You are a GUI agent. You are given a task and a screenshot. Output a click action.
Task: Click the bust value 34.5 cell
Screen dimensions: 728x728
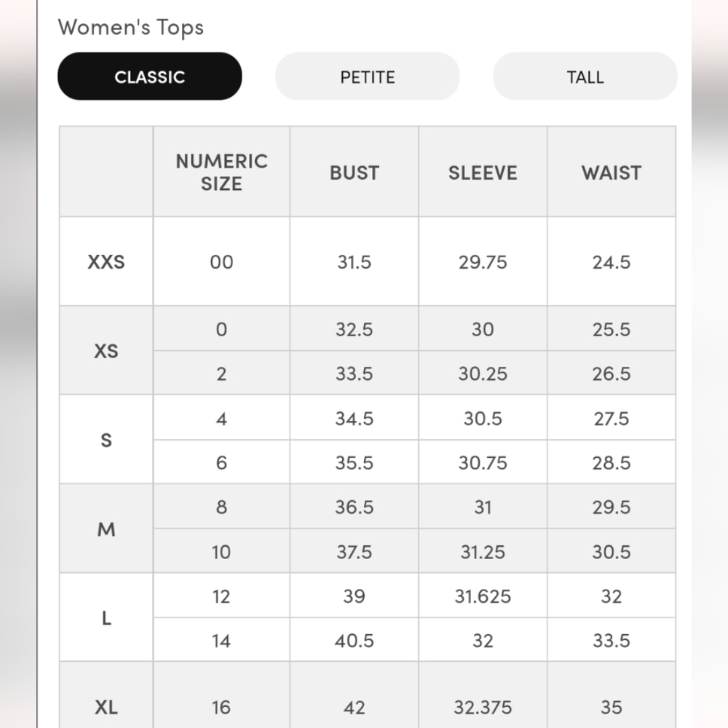(355, 419)
